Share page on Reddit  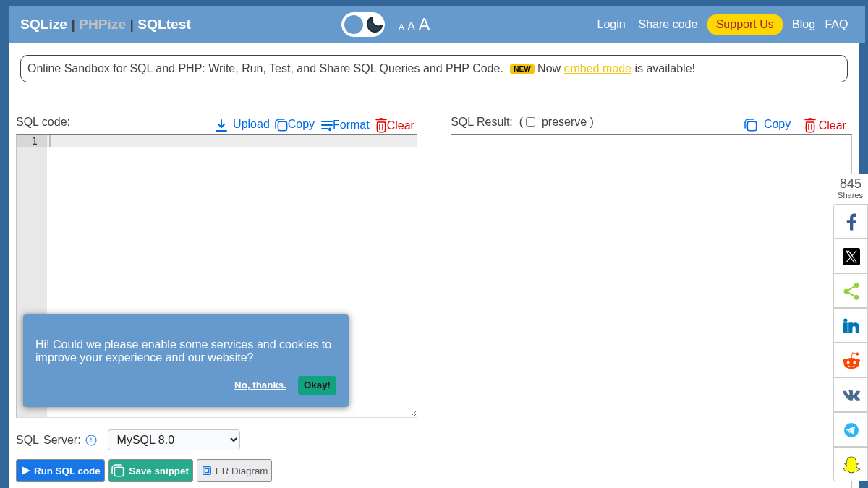(851, 361)
